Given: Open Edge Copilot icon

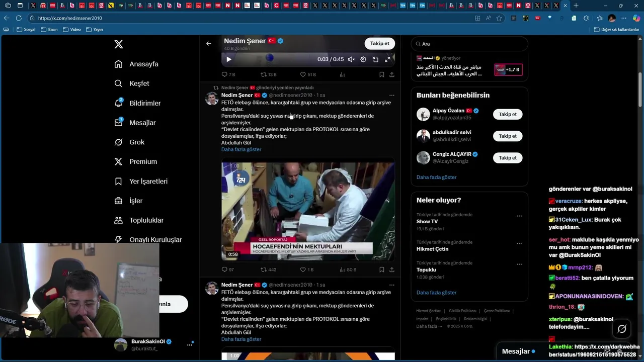Looking at the screenshot, I should (x=636, y=18).
